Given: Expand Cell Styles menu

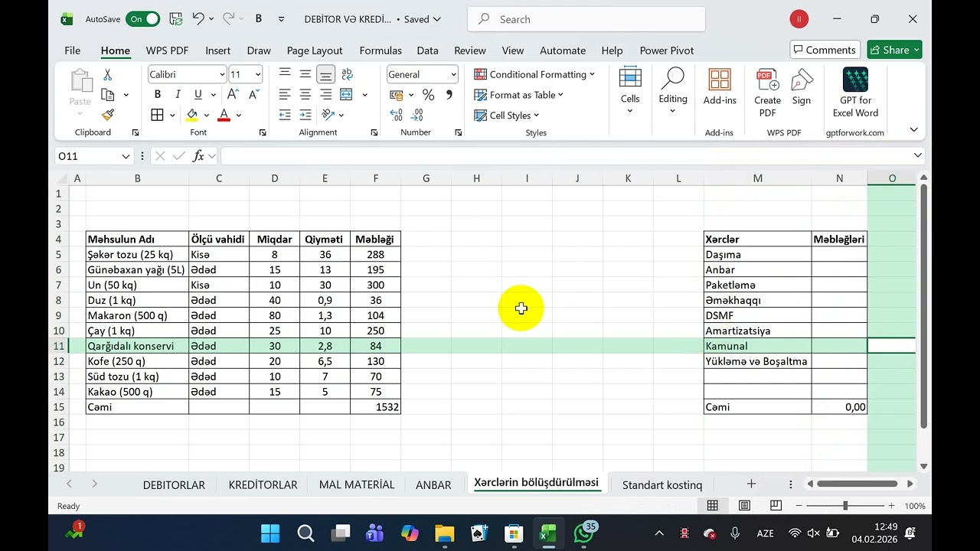Looking at the screenshot, I should 506,115.
